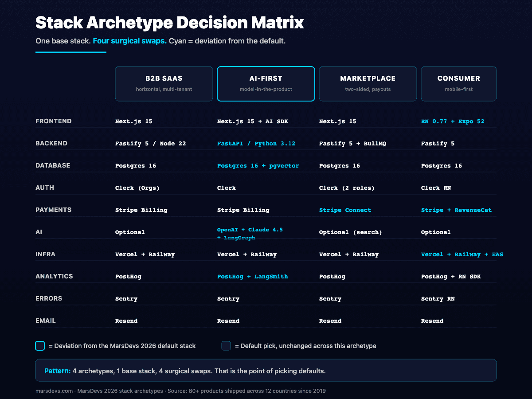Click the FRONTEND row label
This screenshot has height=399, width=532.
54,121
